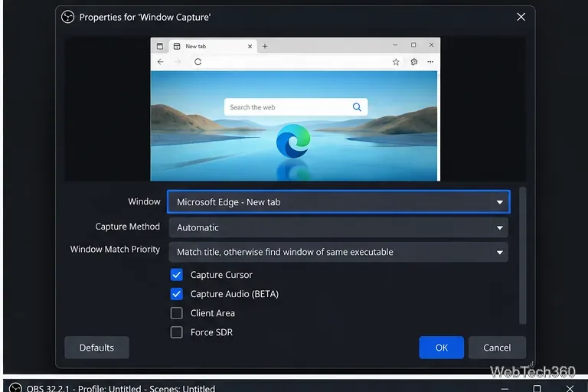Open the Window Match Priority dropdown
The height and width of the screenshot is (392, 588).
tap(338, 252)
